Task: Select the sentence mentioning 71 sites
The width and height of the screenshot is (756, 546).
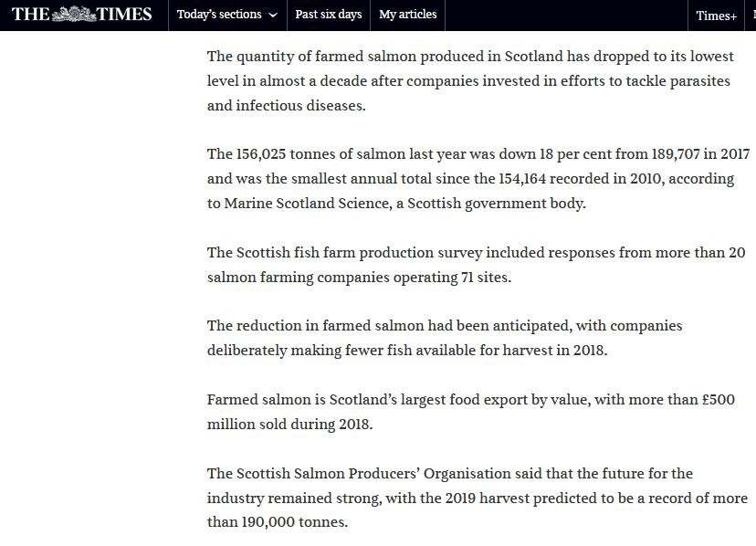Action: 457,264
